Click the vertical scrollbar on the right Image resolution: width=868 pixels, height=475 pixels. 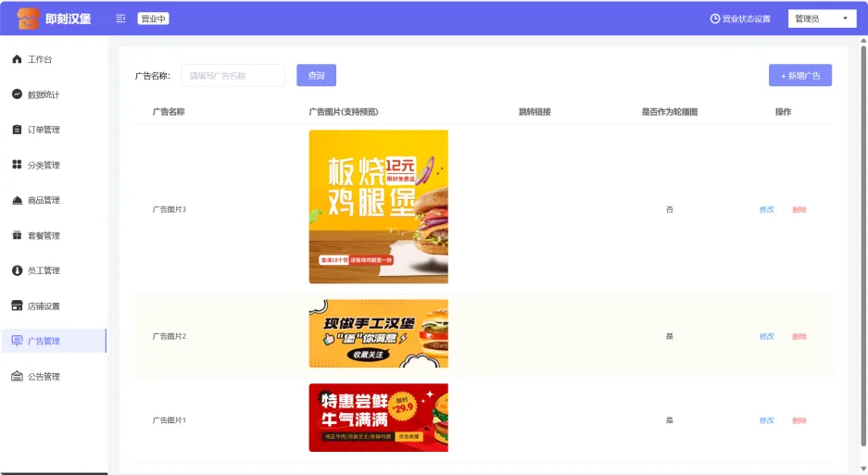coord(863,231)
